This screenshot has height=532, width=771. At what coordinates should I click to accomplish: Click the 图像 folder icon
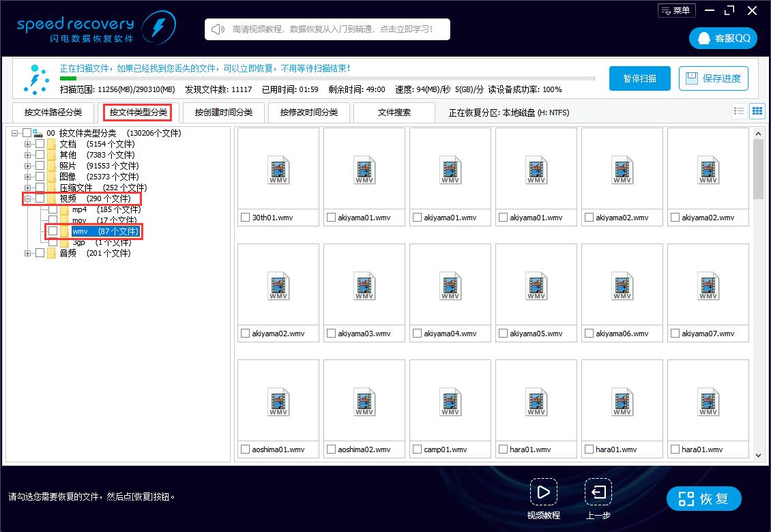(x=52, y=177)
